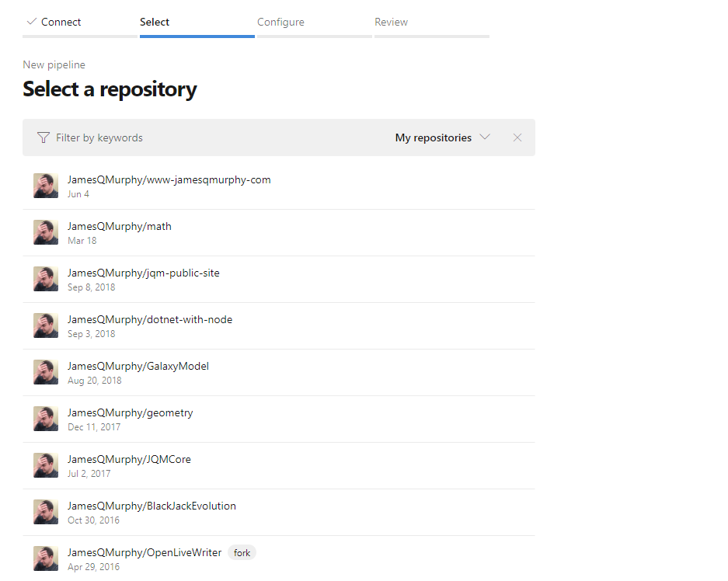
Task: Click the fork badge on OpenLiveWriter
Action: click(241, 552)
